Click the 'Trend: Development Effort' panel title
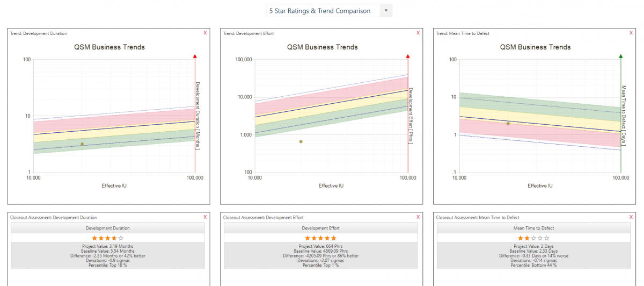Image resolution: width=644 pixels, height=286 pixels. [248, 33]
